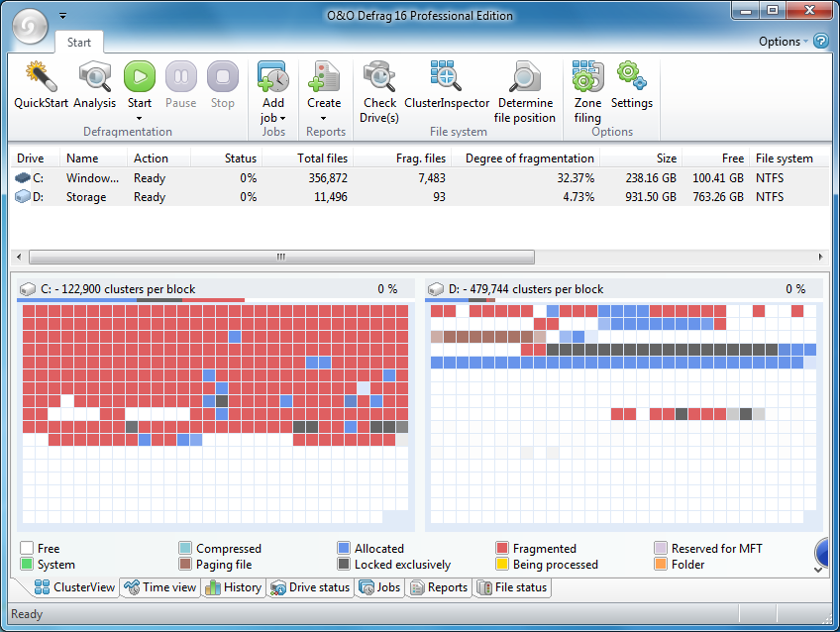840x632 pixels.
Task: Open the Drive status tab
Action: point(310,587)
